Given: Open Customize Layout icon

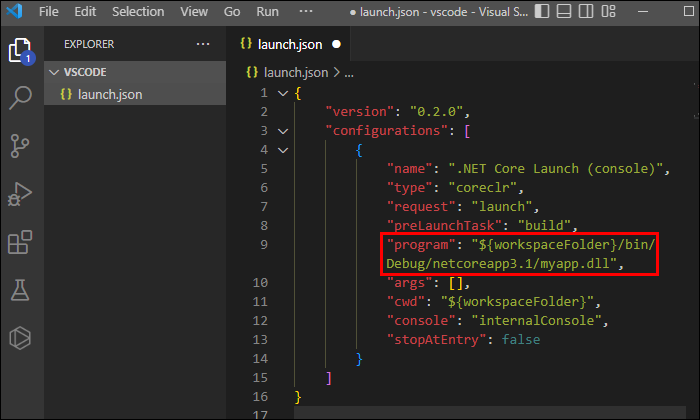Looking at the screenshot, I should [x=608, y=11].
